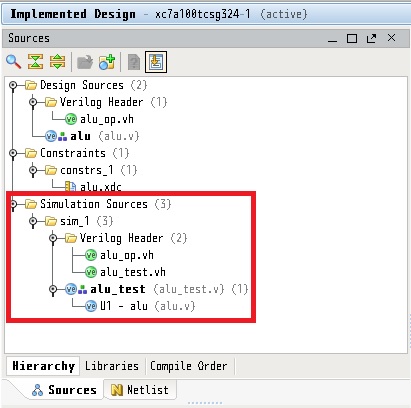Float the Sources panel with the pop-out icon
The height and width of the screenshot is (408, 411).
371,38
